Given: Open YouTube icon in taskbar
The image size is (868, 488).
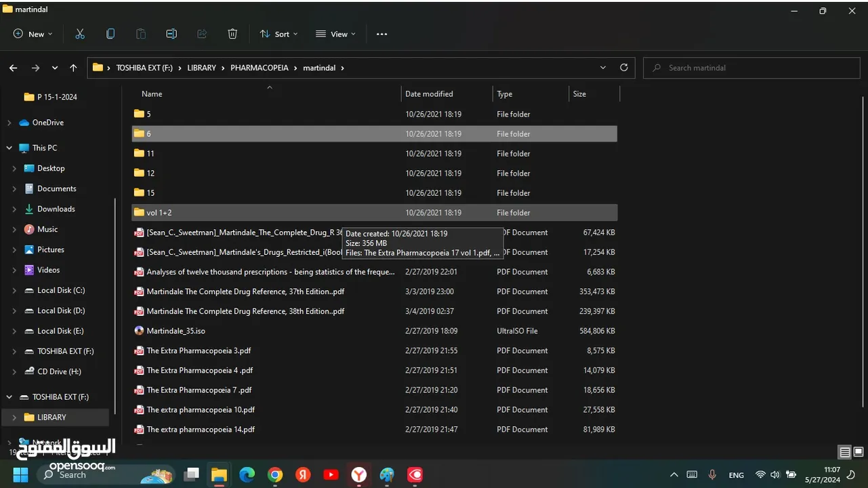Looking at the screenshot, I should pyautogui.click(x=331, y=474).
